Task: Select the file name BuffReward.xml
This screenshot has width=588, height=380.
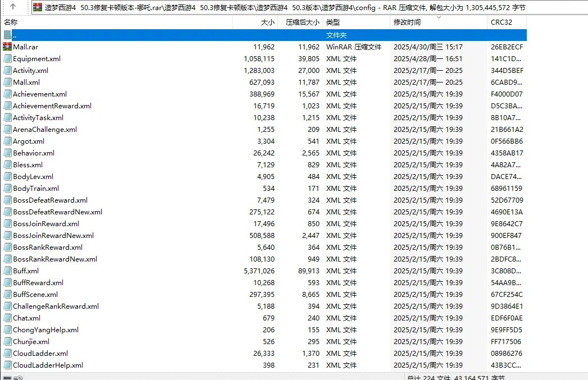Action: point(38,282)
